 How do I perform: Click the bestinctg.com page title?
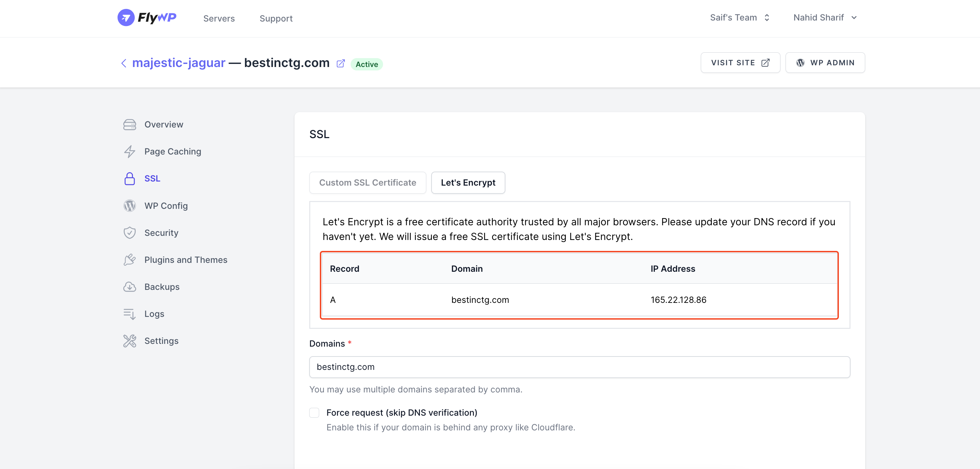coord(286,63)
